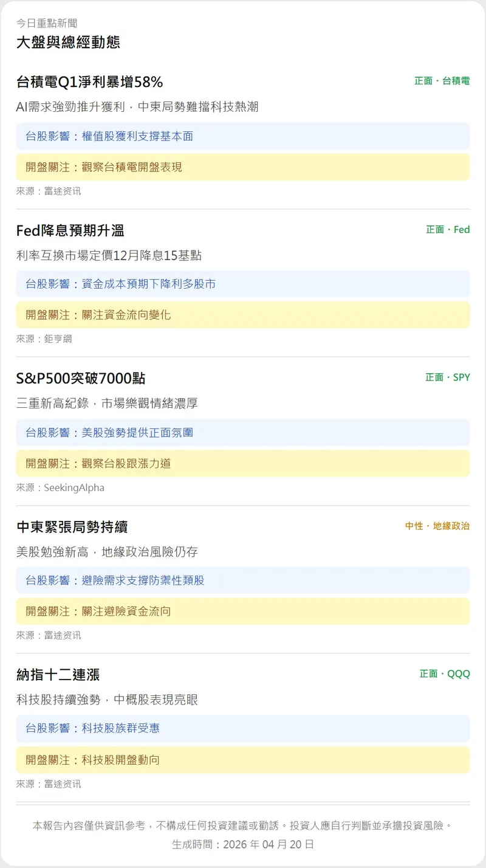
Task: Select the 正面 · 台積電 sentiment tag
Action: (442, 81)
